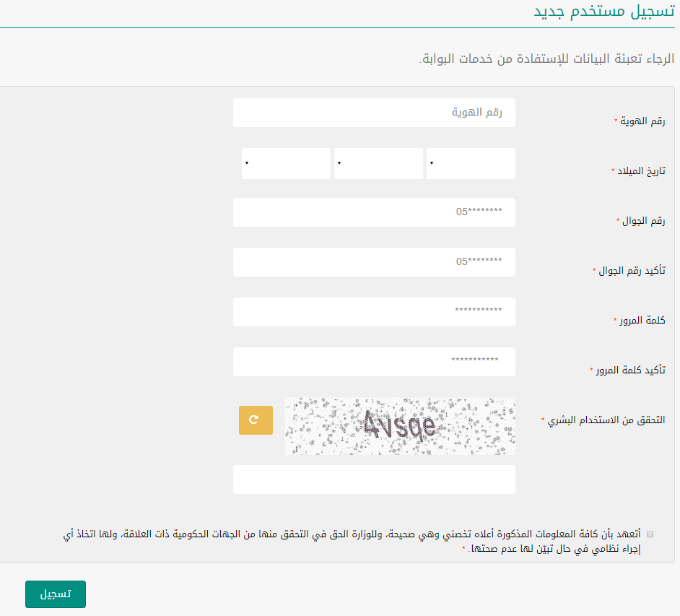Viewport: 680px width, 616px height.
Task: Click the رقم الهوية field label
Action: tap(642, 121)
